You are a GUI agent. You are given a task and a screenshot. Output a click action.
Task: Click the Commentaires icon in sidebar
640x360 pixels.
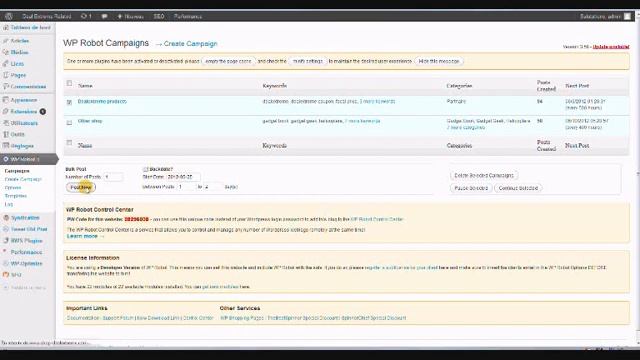click(5, 87)
